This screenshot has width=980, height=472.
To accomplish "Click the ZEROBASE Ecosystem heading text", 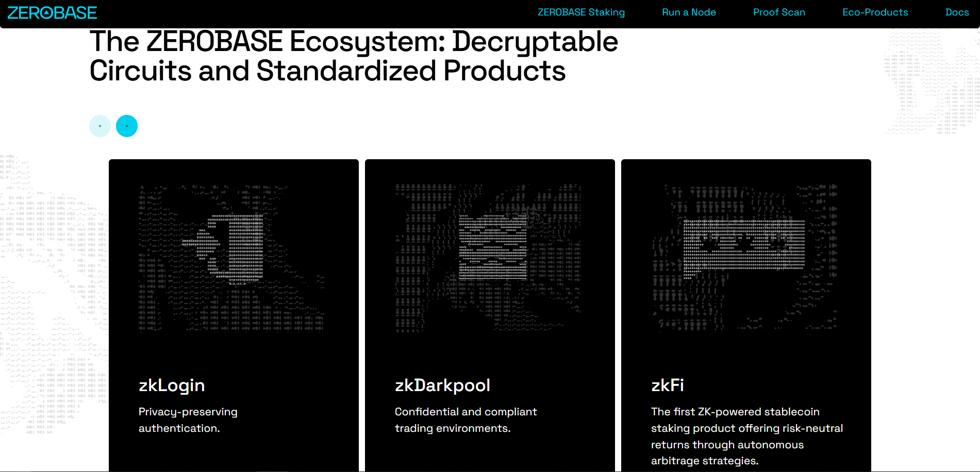I will (354, 56).
